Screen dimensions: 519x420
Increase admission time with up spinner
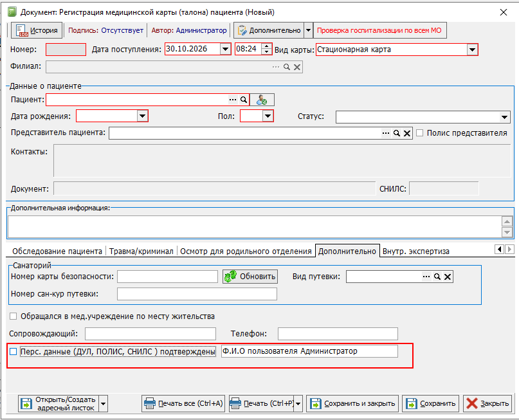tap(266, 47)
